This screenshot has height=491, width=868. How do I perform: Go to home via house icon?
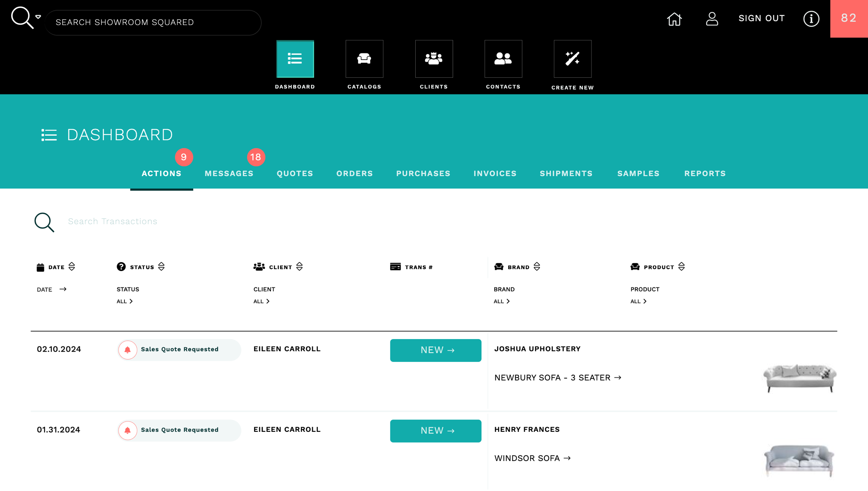click(x=674, y=19)
